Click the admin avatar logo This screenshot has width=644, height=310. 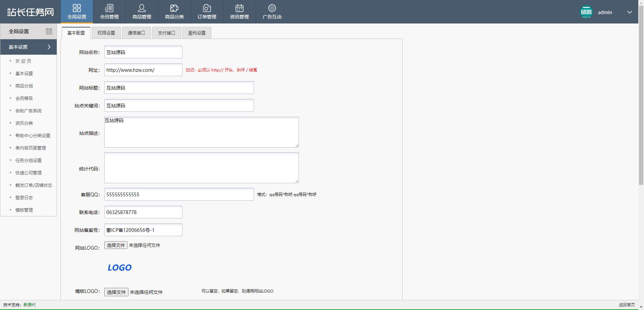[x=586, y=12]
